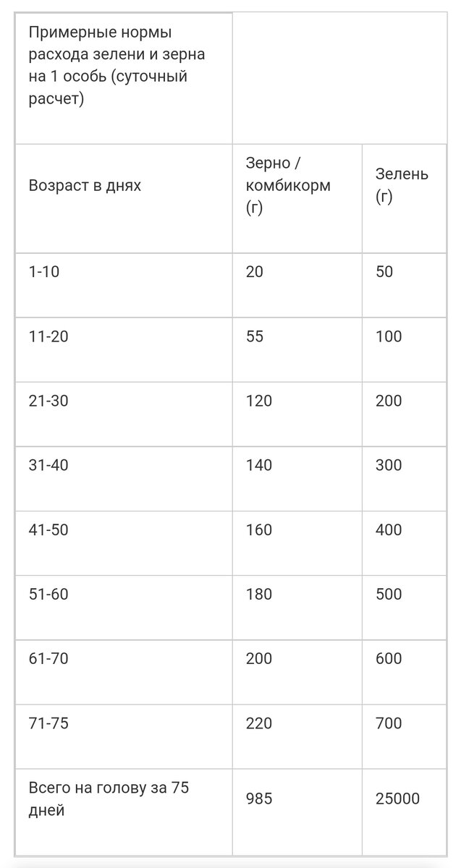
Task: Click grain value 20 in first row
Action: 255,272
